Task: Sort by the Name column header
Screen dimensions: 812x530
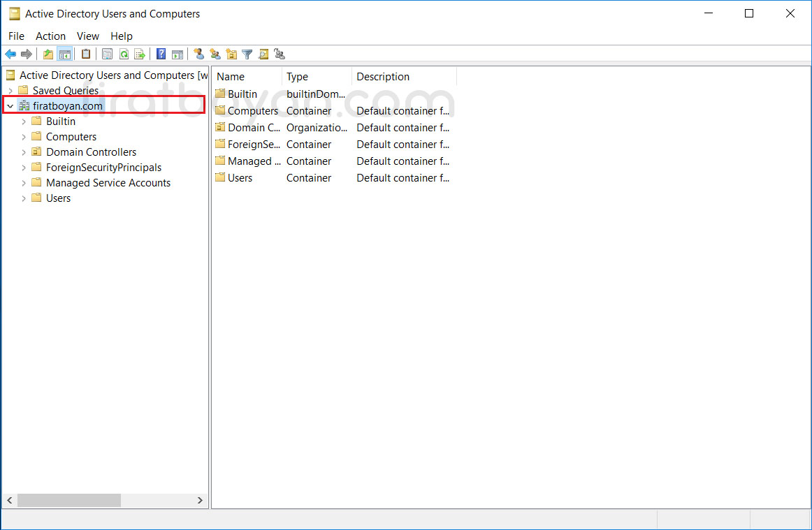Action: click(247, 77)
